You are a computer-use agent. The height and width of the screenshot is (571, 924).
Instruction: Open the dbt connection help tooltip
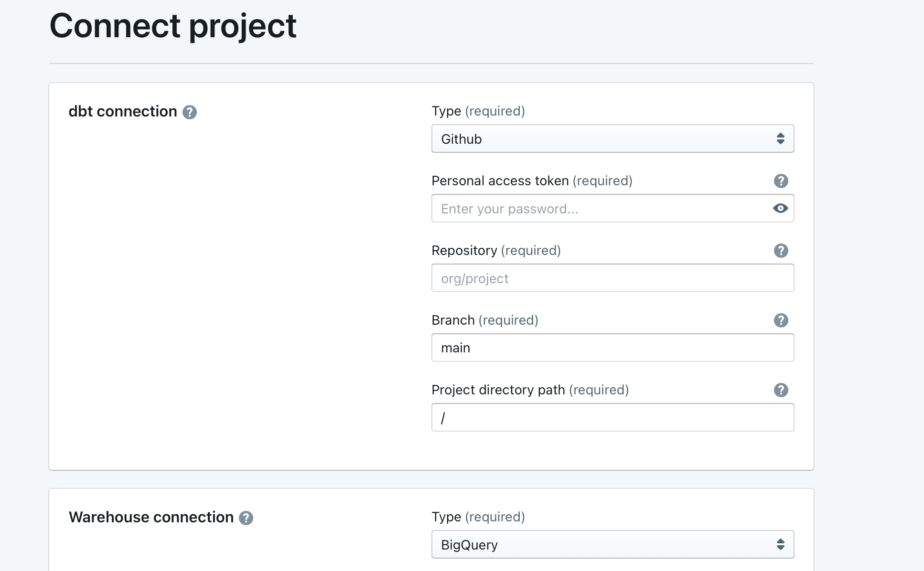[x=190, y=112]
